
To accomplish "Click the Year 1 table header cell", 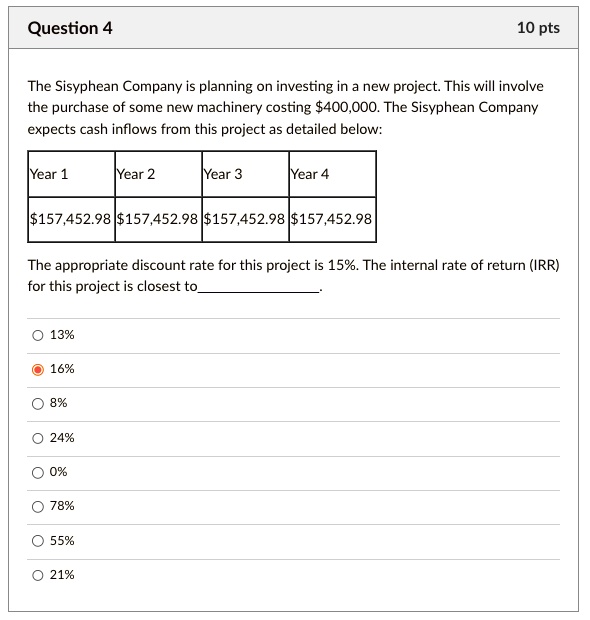I will pyautogui.click(x=72, y=174).
